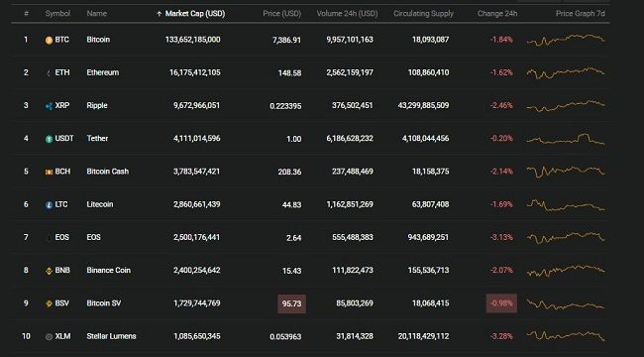Select the XRP symbol text

click(62, 105)
